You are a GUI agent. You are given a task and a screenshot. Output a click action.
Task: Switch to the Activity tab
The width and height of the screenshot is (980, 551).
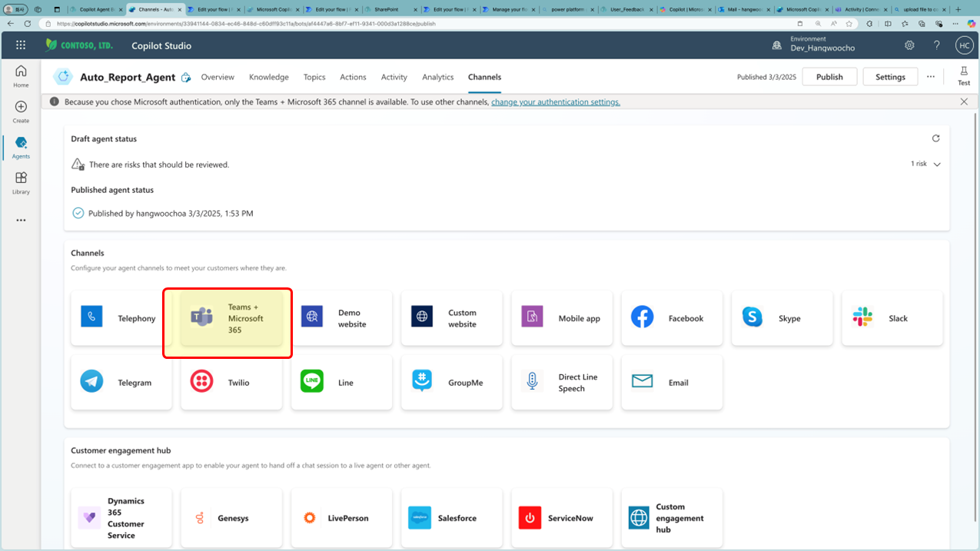point(394,77)
